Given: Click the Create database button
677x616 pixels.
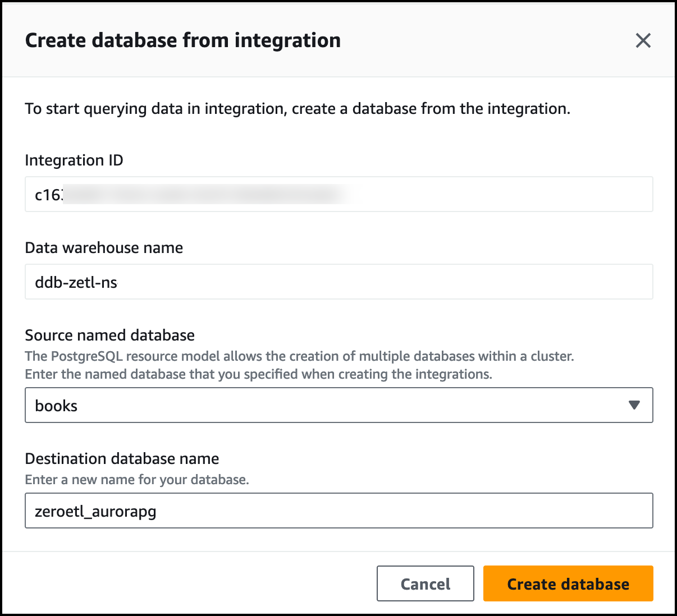Looking at the screenshot, I should (568, 583).
